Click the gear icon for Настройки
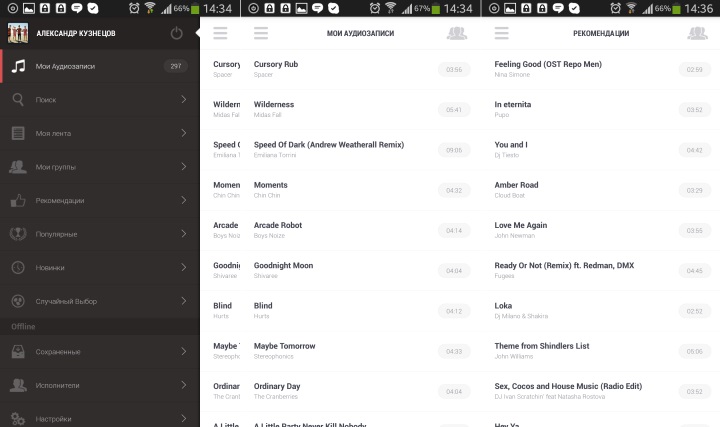 (x=18, y=418)
